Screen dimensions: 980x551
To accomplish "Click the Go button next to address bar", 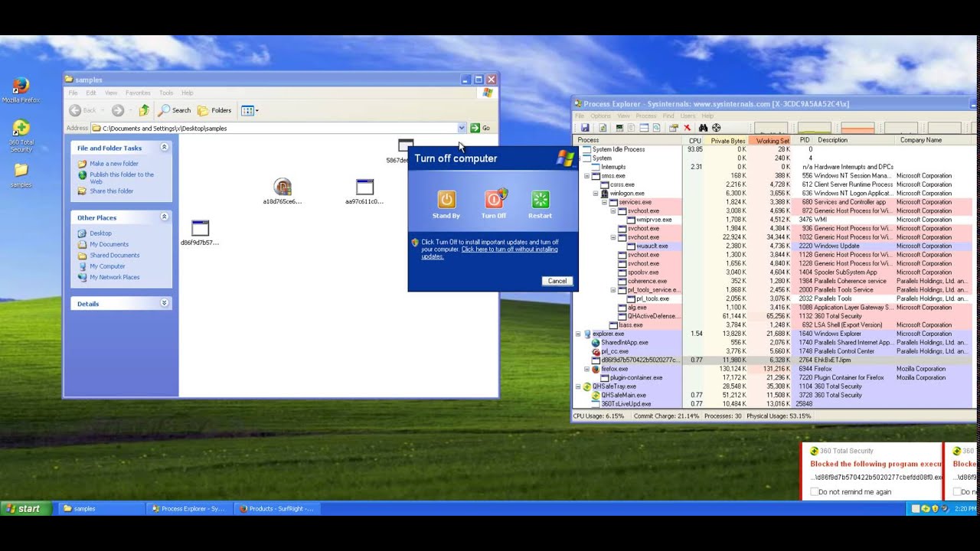I will pos(480,128).
